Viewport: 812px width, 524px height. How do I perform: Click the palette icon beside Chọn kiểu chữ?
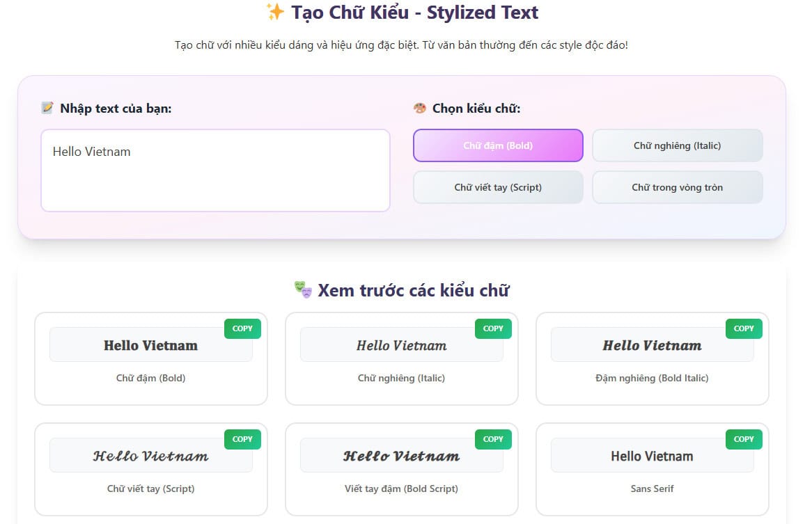pyautogui.click(x=419, y=108)
